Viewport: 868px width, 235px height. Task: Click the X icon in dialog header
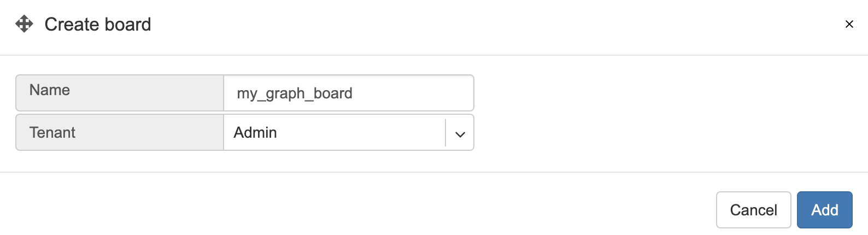click(x=849, y=24)
